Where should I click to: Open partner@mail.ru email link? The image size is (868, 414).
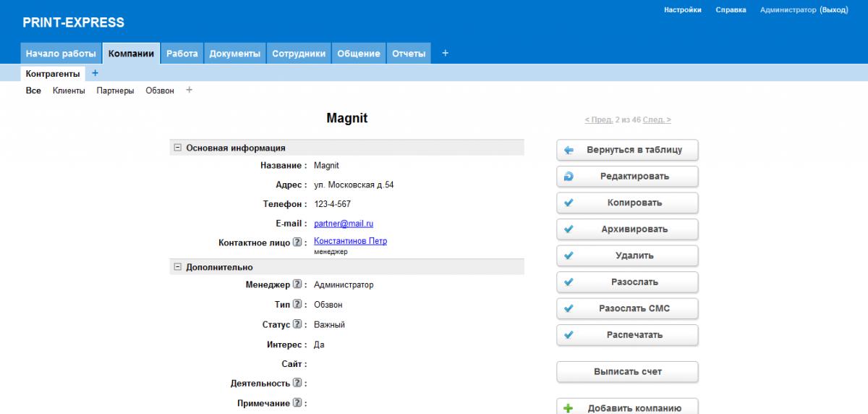pos(344,224)
